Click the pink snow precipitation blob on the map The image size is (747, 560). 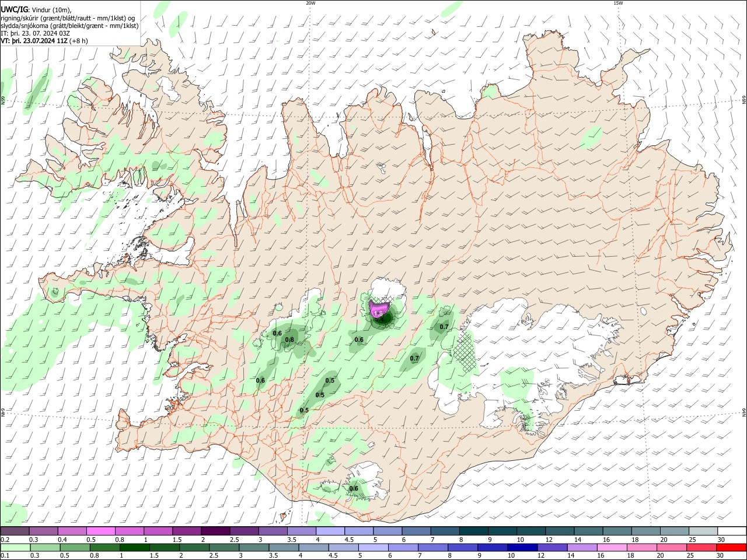point(379,308)
